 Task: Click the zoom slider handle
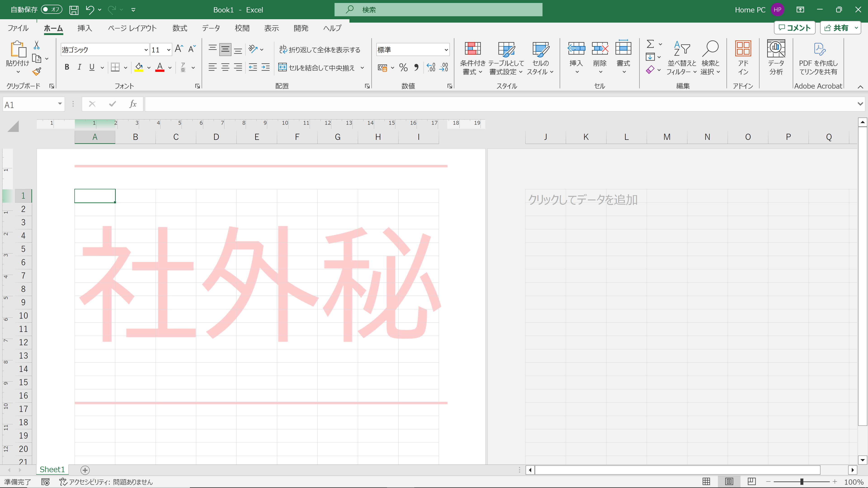[802, 482]
